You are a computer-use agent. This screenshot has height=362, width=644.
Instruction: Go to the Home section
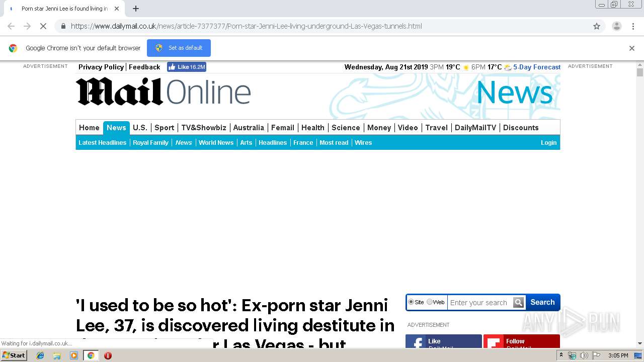pos(89,128)
